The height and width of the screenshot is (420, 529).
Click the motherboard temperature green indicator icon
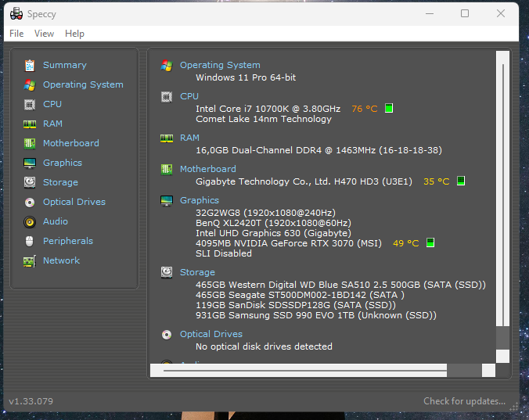461,181
